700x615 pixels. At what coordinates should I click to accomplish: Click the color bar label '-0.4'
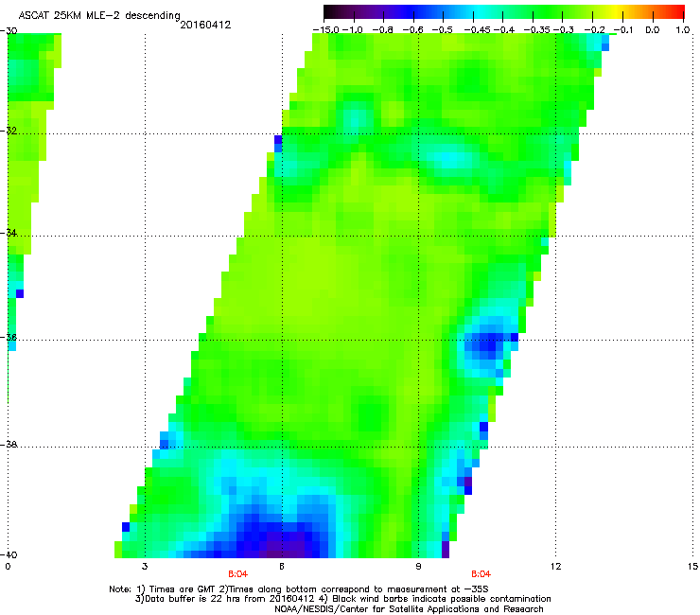(x=503, y=30)
